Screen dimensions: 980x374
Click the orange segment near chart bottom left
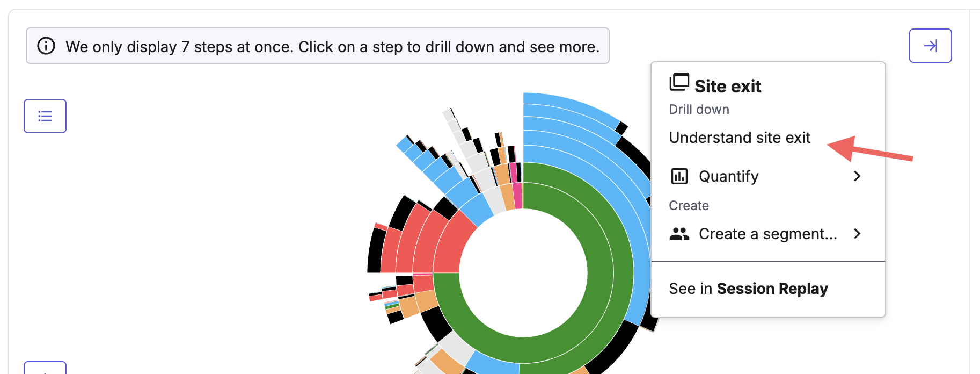427,301
